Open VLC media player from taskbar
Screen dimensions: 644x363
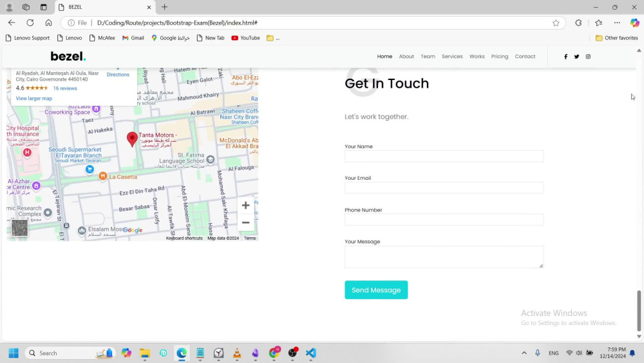click(237, 353)
